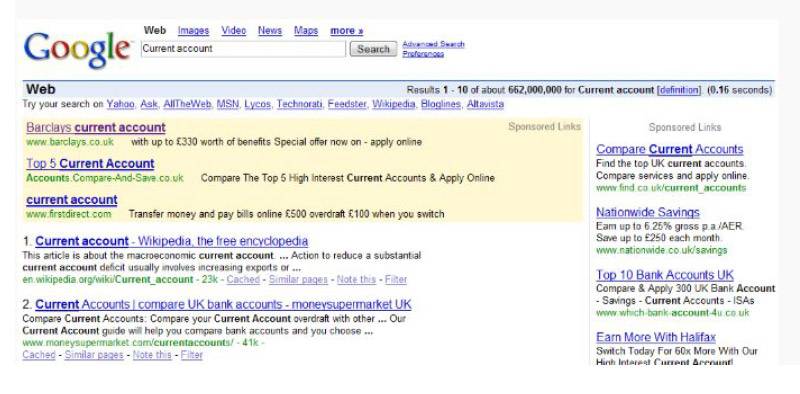
Task: Open Cached link of the Wikipedia result
Action: pyautogui.click(x=243, y=280)
